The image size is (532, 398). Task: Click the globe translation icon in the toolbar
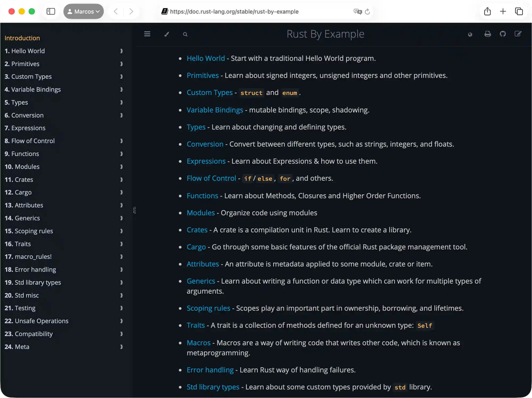pyautogui.click(x=470, y=34)
